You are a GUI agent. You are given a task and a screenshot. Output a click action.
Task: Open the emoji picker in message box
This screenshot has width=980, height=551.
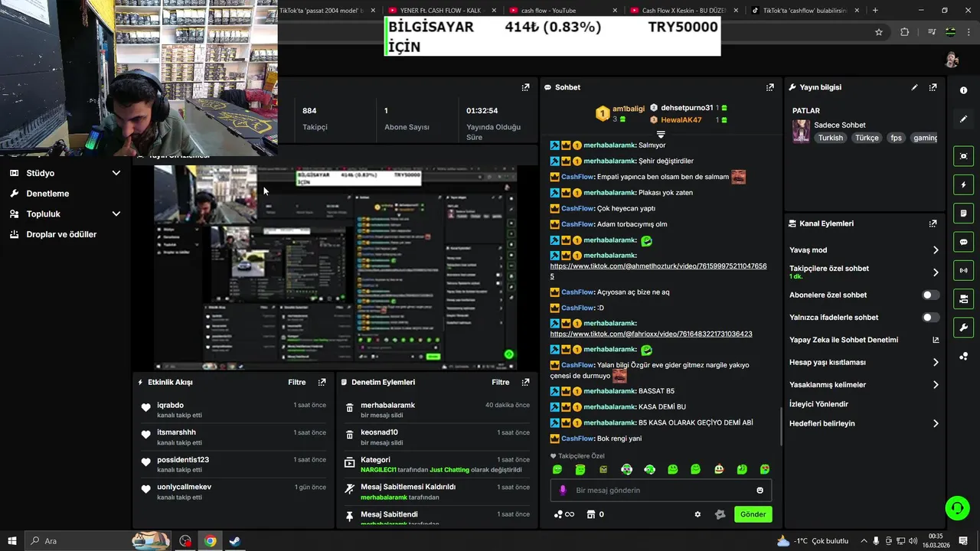tap(759, 491)
